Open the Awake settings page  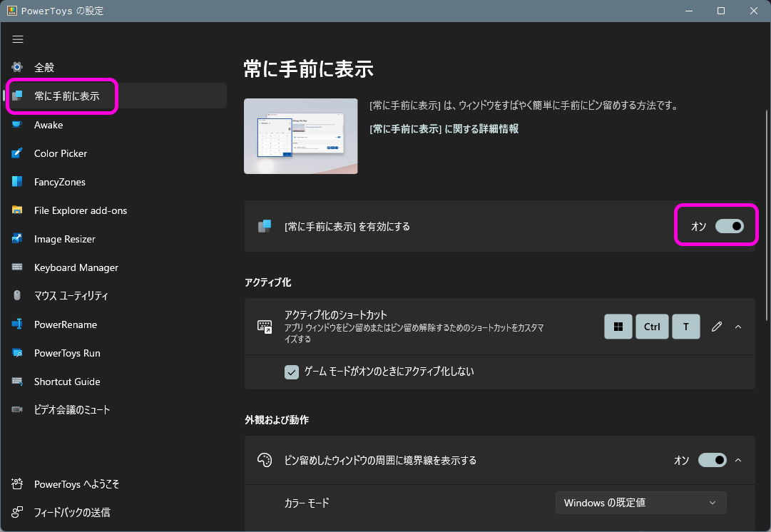tap(116, 125)
